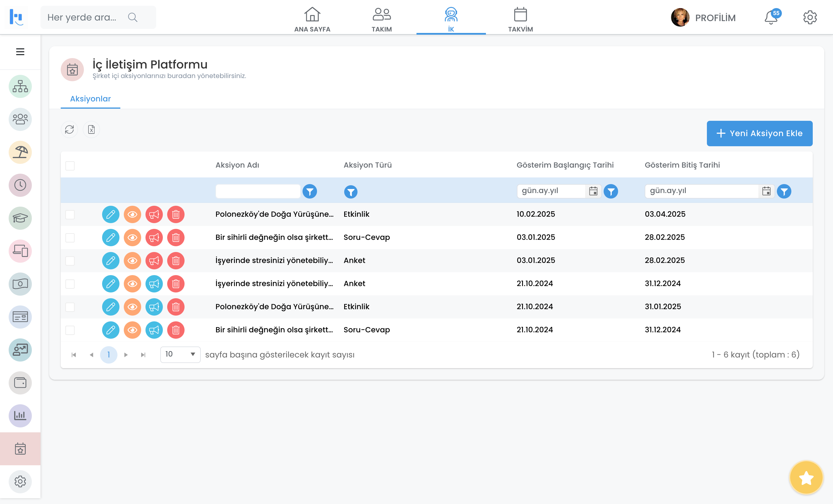833x504 pixels.
Task: Open calendar picker for Gösterim Başlangıç Tarihi
Action: pos(593,191)
